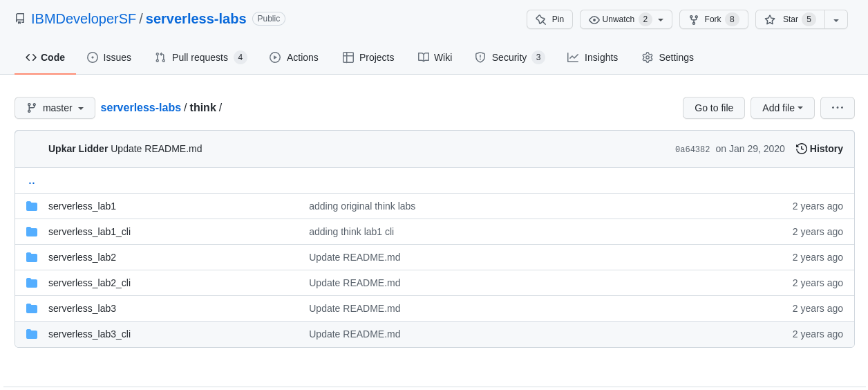Screen dimensions: 868x390
Task: Click the folder icon for serverless_lab1_cli
Action: pyautogui.click(x=32, y=232)
